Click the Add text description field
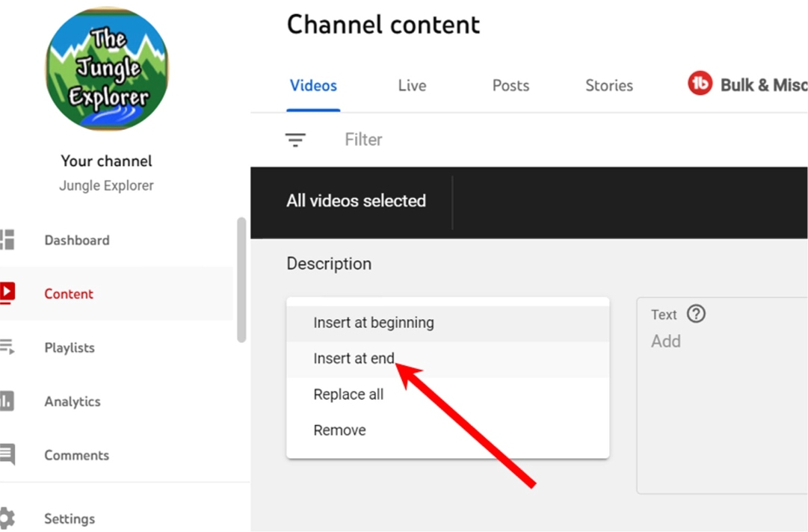This screenshot has width=808, height=532. [722, 395]
